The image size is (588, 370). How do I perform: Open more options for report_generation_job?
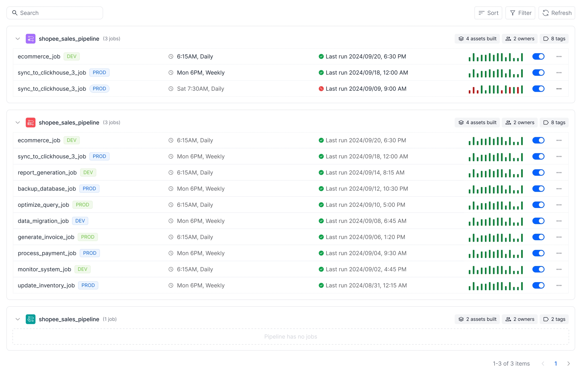click(x=559, y=172)
